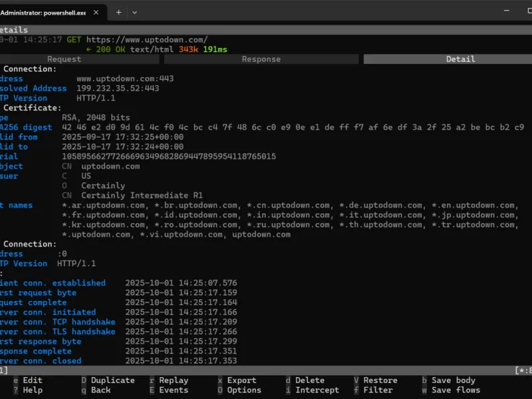Click the Save body command

pos(454,380)
